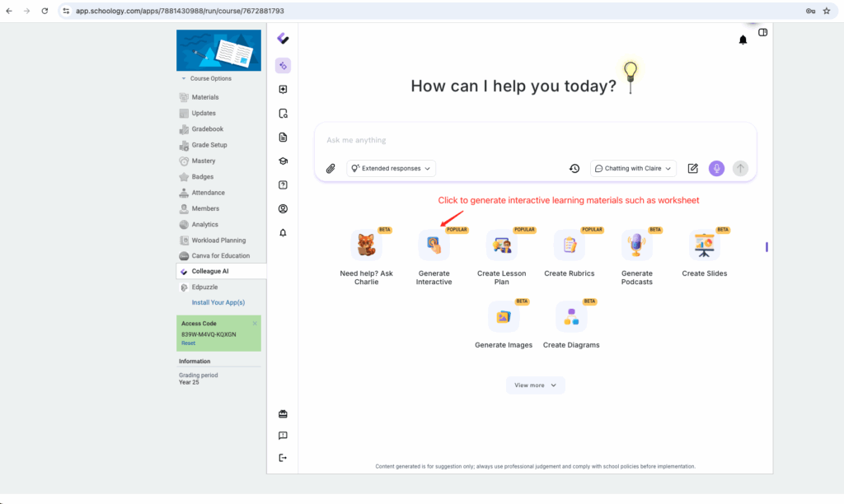Image resolution: width=844 pixels, height=504 pixels.
Task: Select Attendance from the course sidebar
Action: coord(208,193)
